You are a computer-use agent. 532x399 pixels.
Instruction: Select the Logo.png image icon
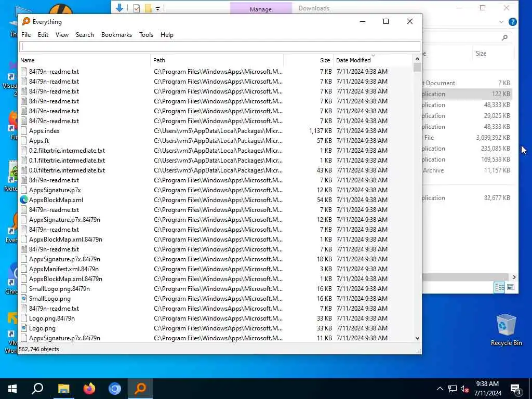point(24,328)
